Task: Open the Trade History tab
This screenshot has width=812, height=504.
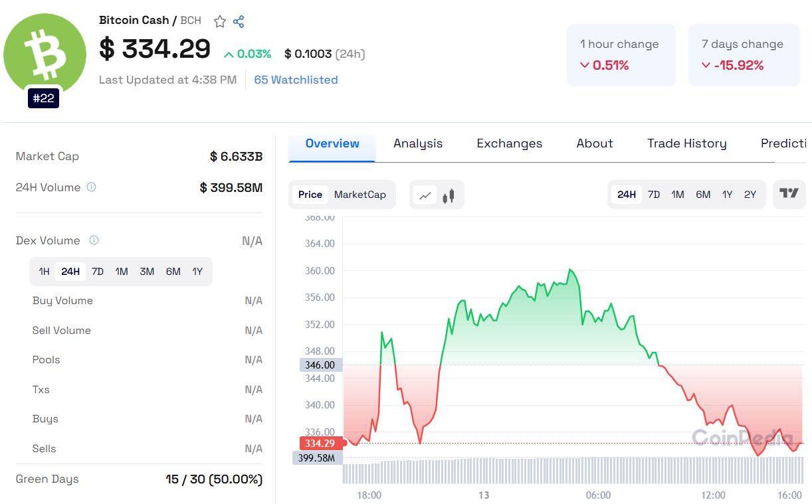Action: tap(687, 143)
